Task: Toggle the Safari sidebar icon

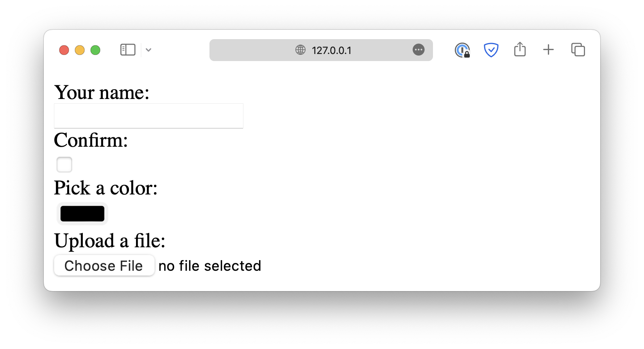Action: click(128, 50)
